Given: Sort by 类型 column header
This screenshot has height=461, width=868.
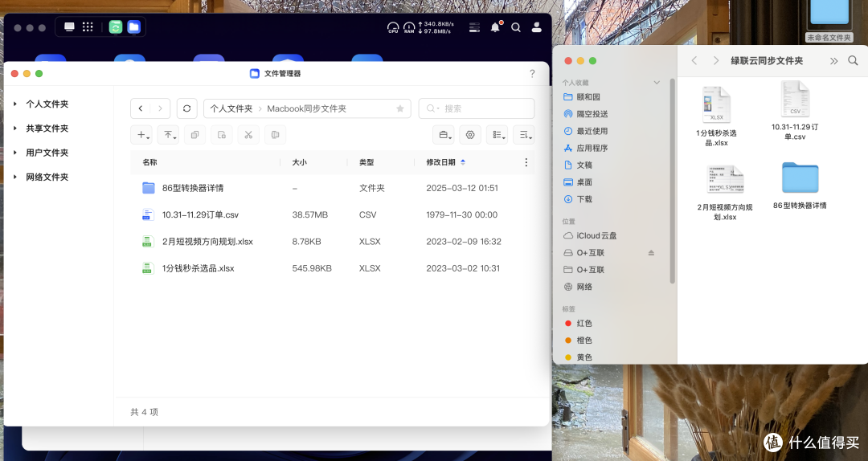Looking at the screenshot, I should pos(366,162).
